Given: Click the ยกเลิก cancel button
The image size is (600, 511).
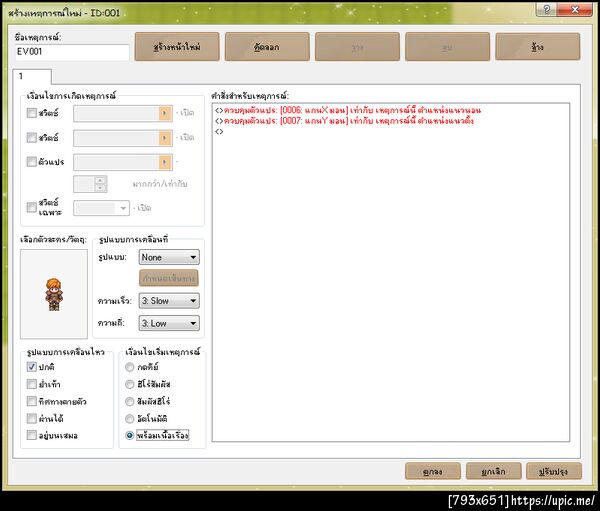Looking at the screenshot, I should pyautogui.click(x=494, y=471).
